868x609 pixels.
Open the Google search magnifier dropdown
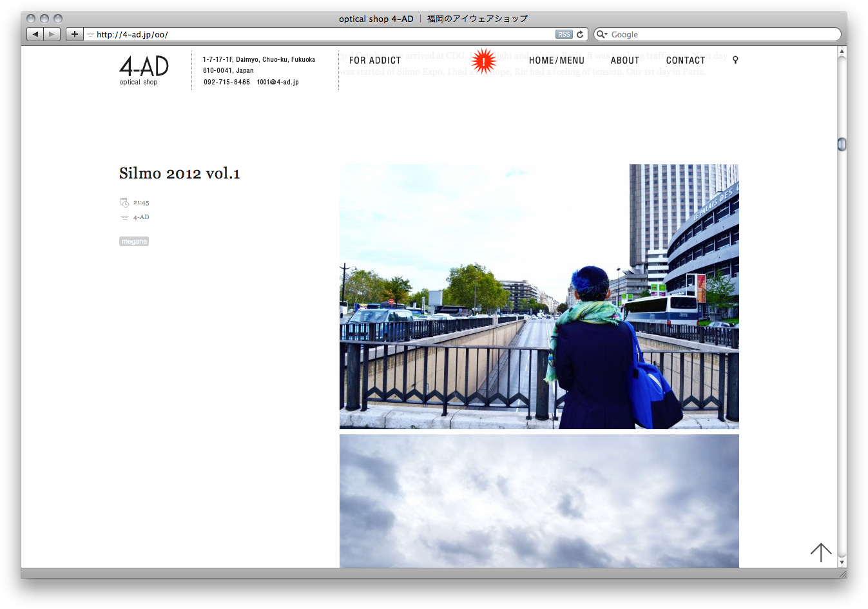(x=601, y=35)
